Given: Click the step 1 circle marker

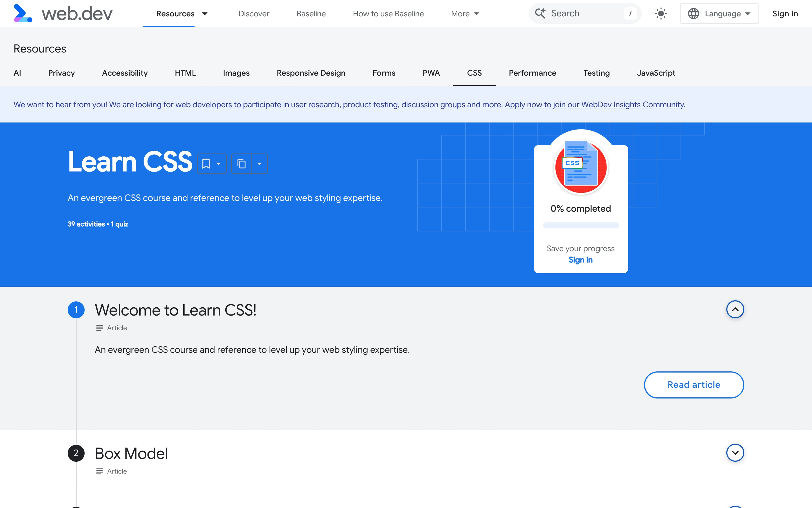Looking at the screenshot, I should (76, 310).
